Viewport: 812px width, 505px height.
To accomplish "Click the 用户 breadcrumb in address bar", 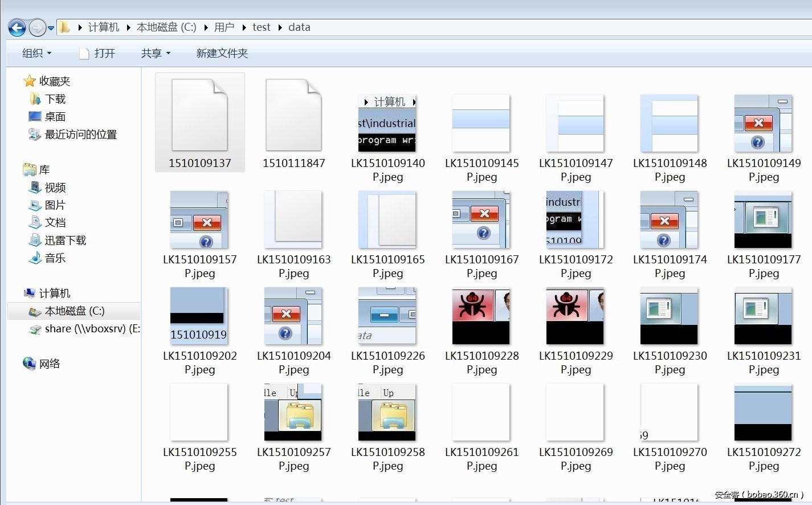I will click(x=224, y=27).
